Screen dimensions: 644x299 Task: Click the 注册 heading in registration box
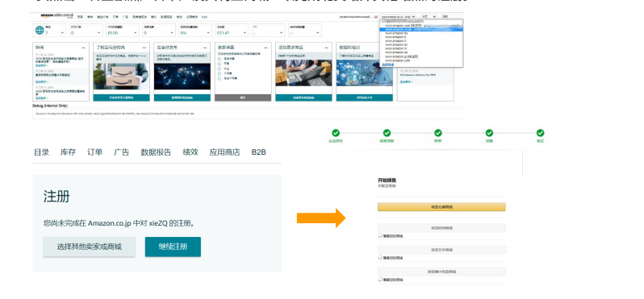56,197
